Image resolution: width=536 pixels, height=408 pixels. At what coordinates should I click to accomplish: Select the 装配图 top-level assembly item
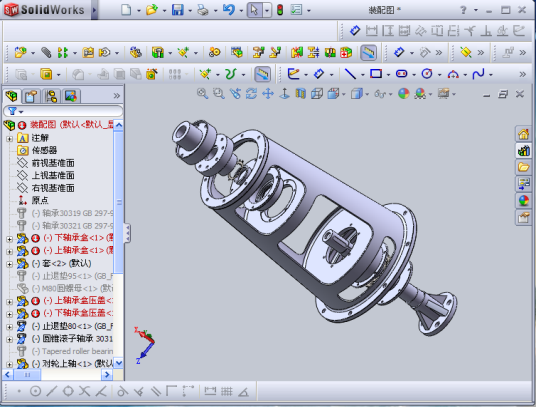[71, 125]
